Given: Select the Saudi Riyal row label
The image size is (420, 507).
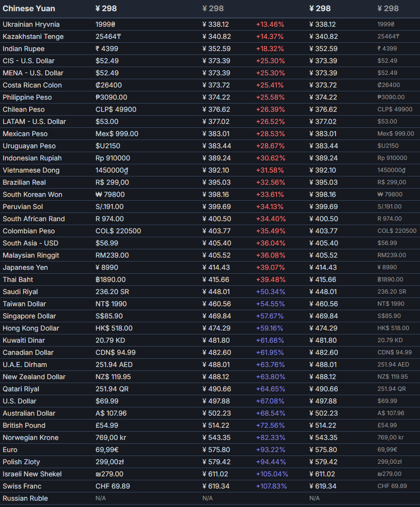Looking at the screenshot, I should (x=20, y=292).
